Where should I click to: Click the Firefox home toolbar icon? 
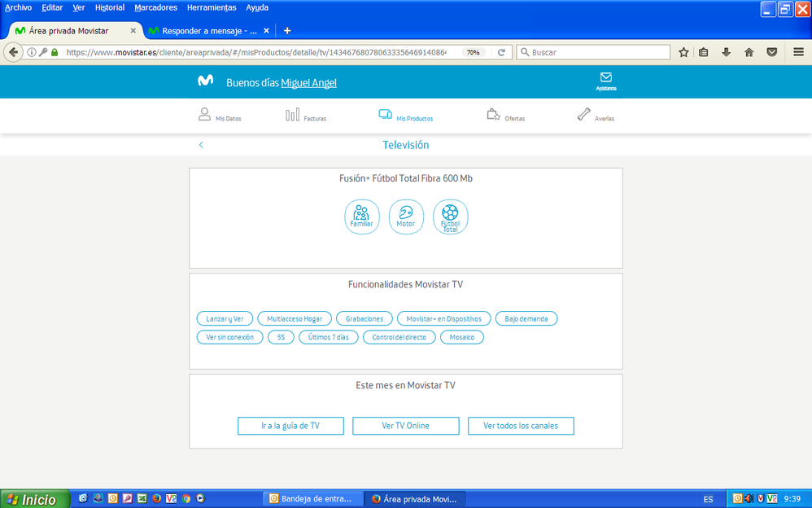pos(749,52)
